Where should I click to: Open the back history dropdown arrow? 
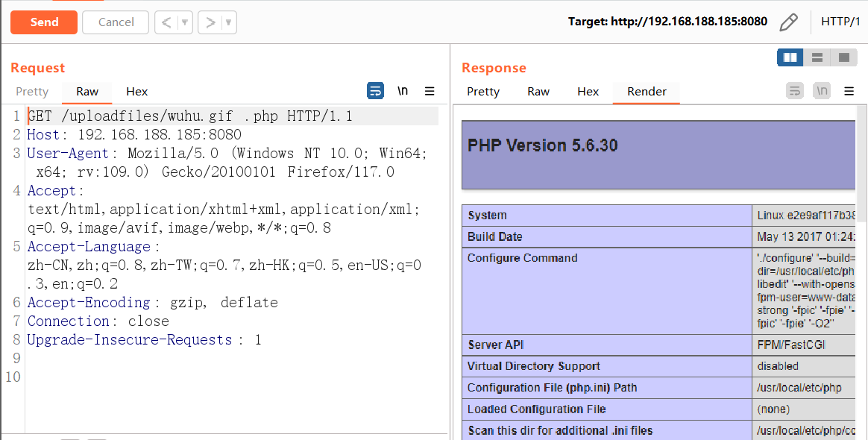tap(185, 22)
